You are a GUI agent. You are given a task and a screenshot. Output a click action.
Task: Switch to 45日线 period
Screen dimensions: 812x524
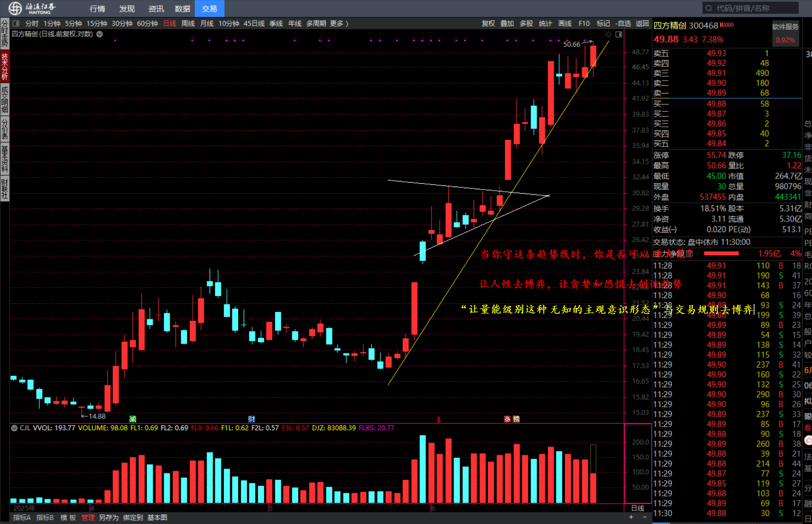[x=254, y=23]
